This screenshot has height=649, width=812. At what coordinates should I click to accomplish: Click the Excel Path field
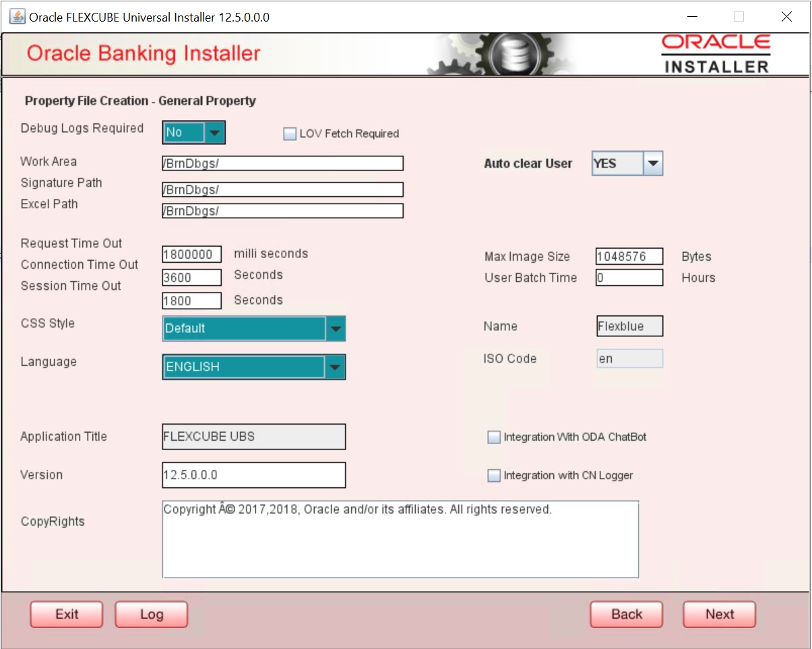coord(283,211)
